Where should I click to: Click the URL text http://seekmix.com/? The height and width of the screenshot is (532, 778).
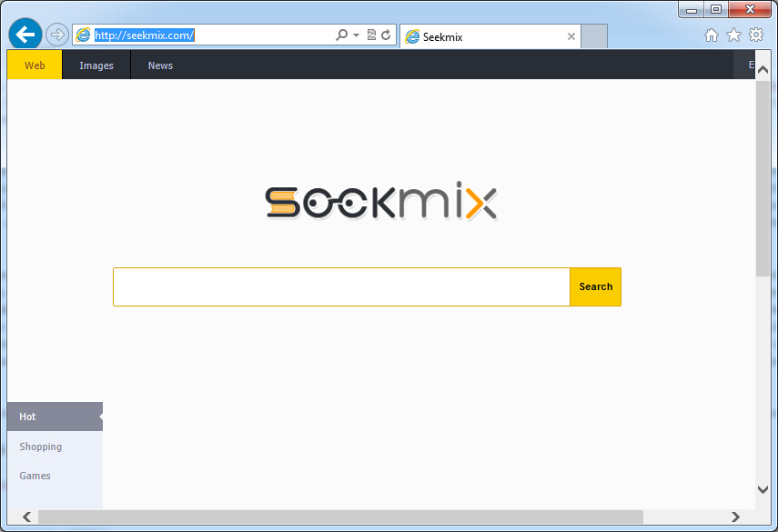144,35
